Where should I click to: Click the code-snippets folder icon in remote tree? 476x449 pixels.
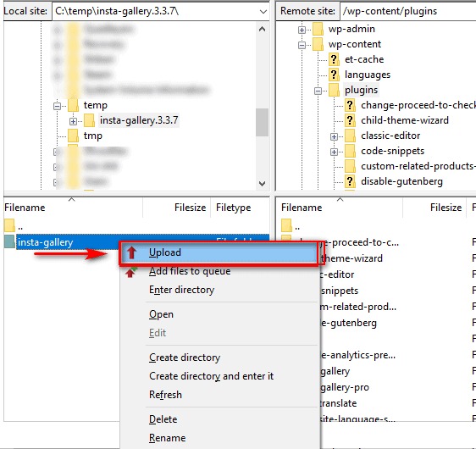350,151
